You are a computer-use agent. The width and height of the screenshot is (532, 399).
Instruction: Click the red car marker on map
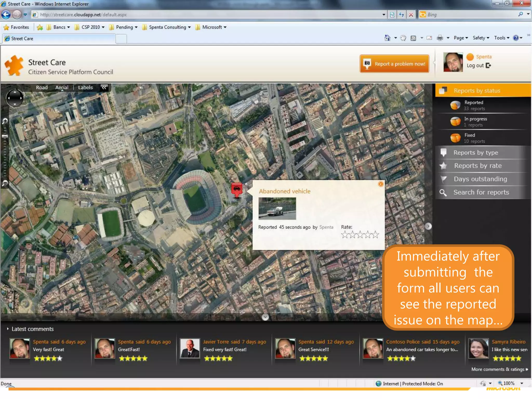tap(237, 190)
